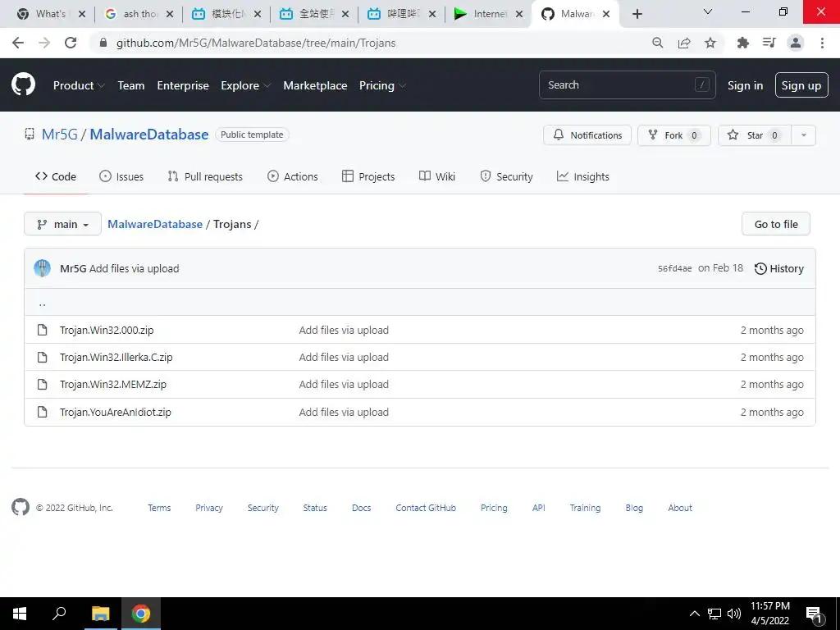Viewport: 840px width, 630px height.
Task: Open the Star dropdown arrow
Action: point(804,135)
